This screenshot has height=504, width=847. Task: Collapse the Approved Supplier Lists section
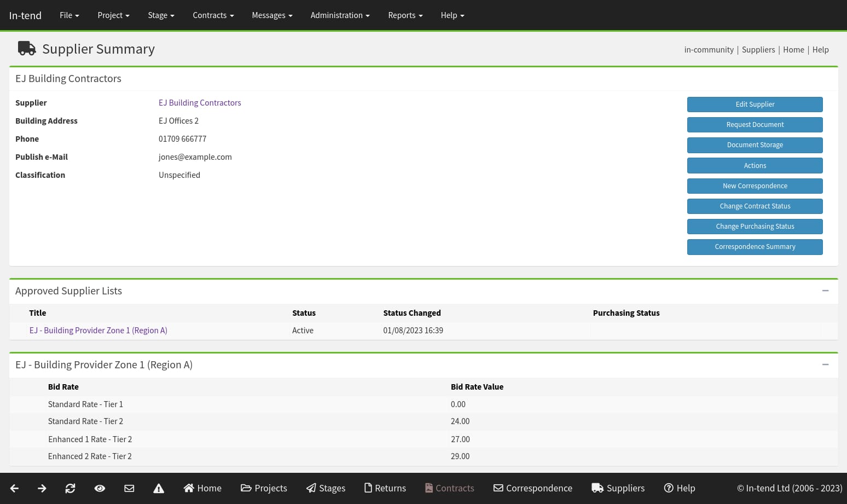(x=825, y=291)
